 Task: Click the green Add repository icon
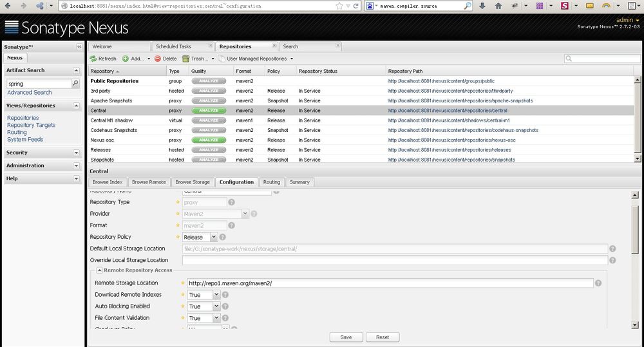(x=126, y=59)
